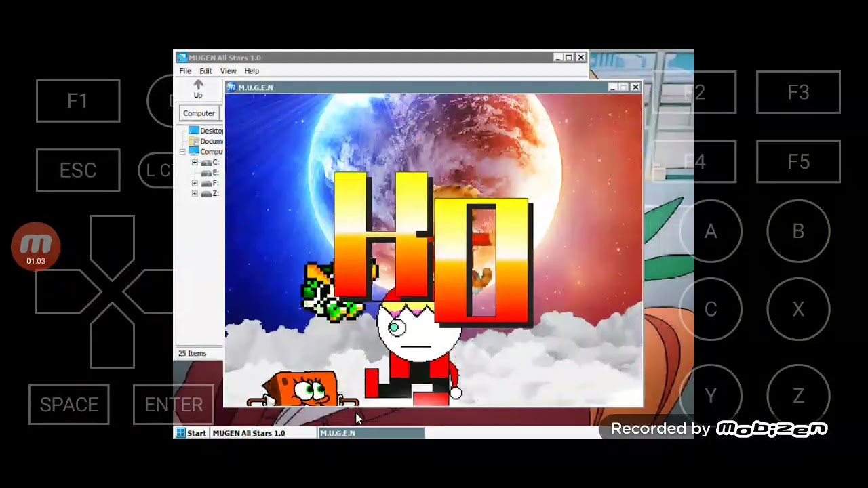Tap the ESC overlay key

point(78,170)
